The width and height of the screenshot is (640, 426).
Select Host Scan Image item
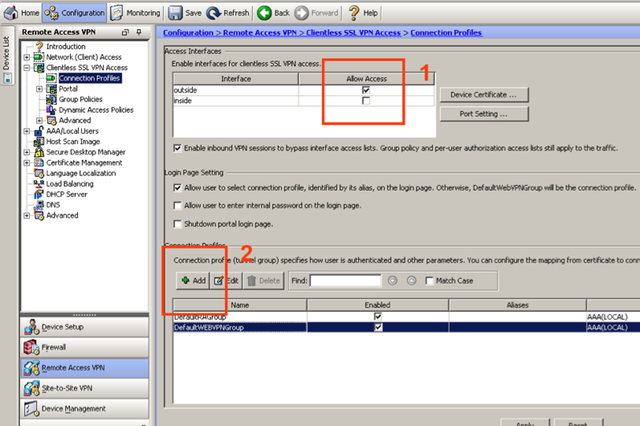pos(73,142)
